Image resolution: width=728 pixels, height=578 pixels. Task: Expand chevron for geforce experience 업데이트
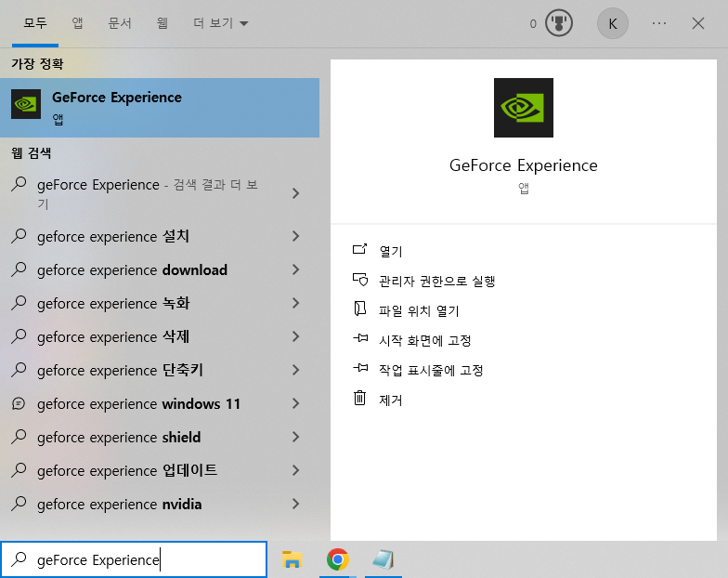[x=295, y=470]
